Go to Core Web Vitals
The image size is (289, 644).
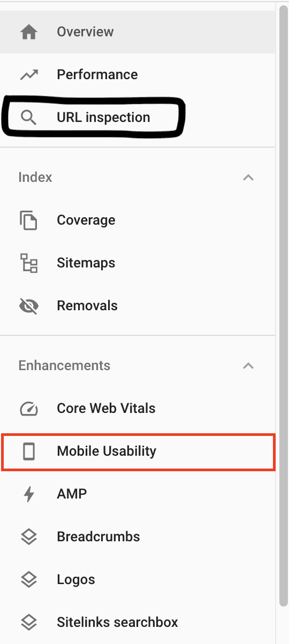[138, 409]
